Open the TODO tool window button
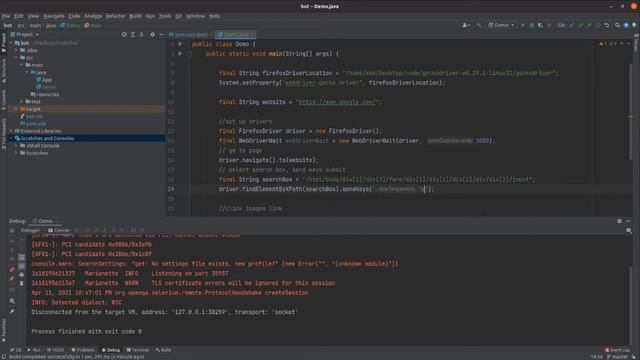Image resolution: width=640 pixels, height=360 pixels. [x=56, y=350]
